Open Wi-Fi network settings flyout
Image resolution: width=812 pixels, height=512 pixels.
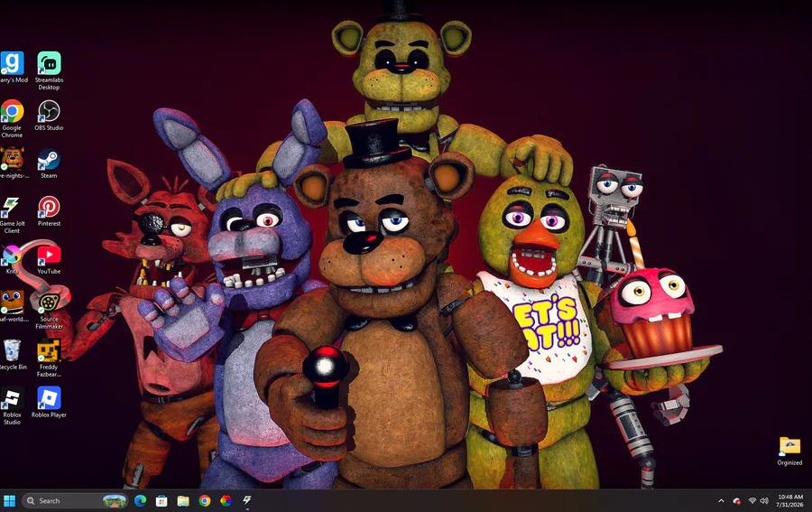pos(752,500)
